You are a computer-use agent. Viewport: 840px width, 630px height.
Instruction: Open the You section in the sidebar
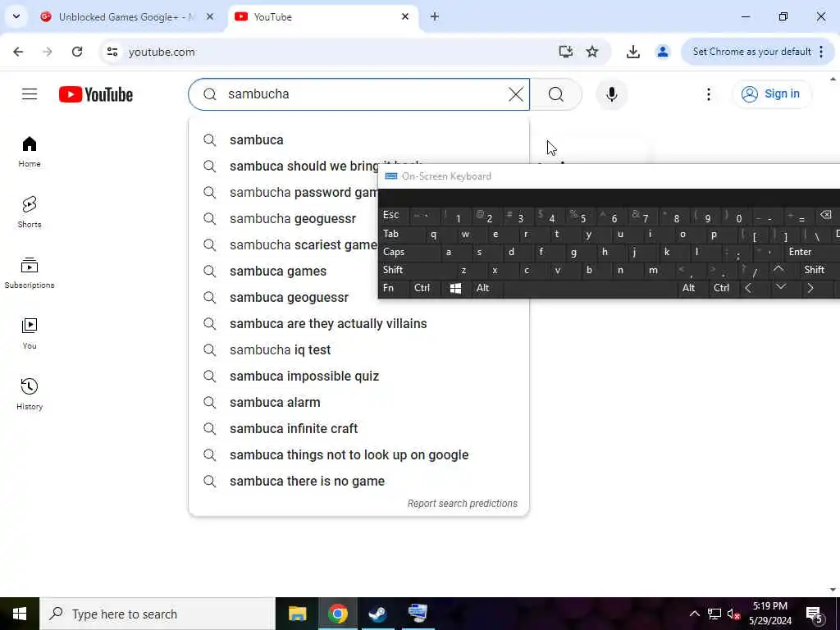click(30, 334)
